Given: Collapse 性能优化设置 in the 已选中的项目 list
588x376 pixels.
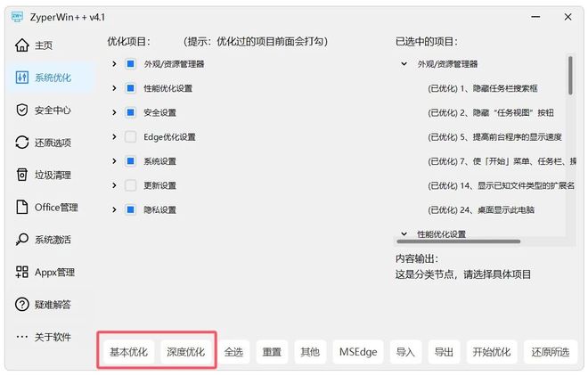Looking at the screenshot, I should (x=404, y=234).
